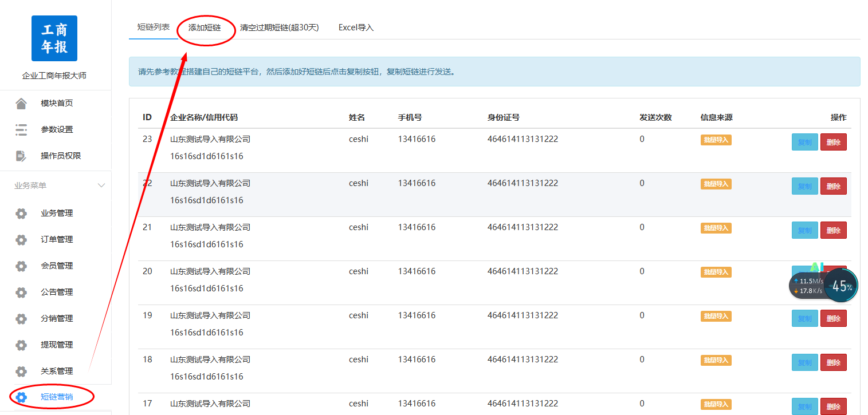868x415 pixels.
Task: Click the gear icon beside 订单管理
Action: coord(21,240)
